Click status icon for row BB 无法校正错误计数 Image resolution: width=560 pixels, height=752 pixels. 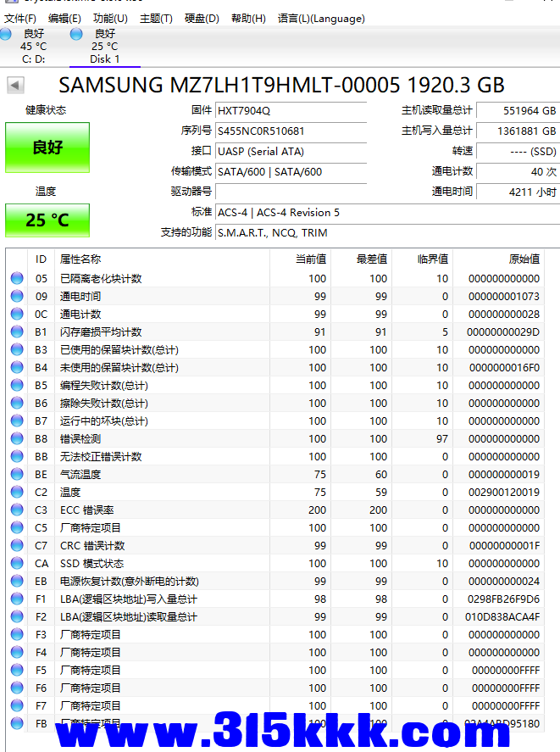pos(17,456)
